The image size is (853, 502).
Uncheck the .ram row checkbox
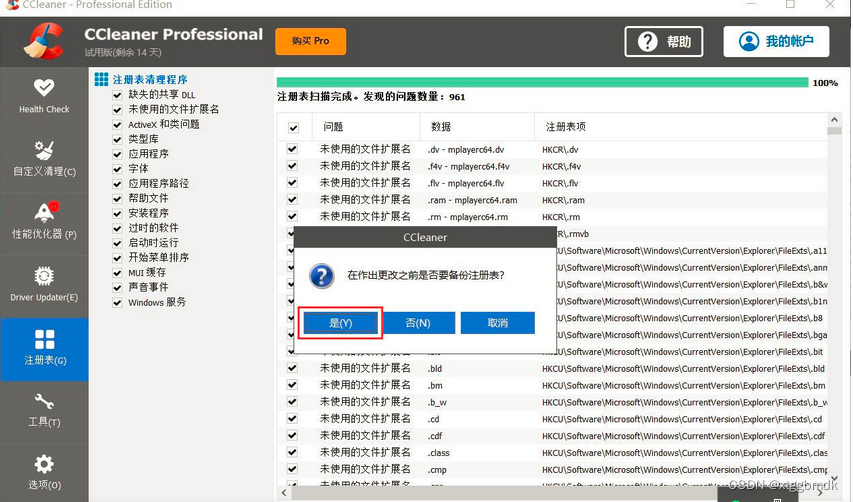click(x=292, y=200)
